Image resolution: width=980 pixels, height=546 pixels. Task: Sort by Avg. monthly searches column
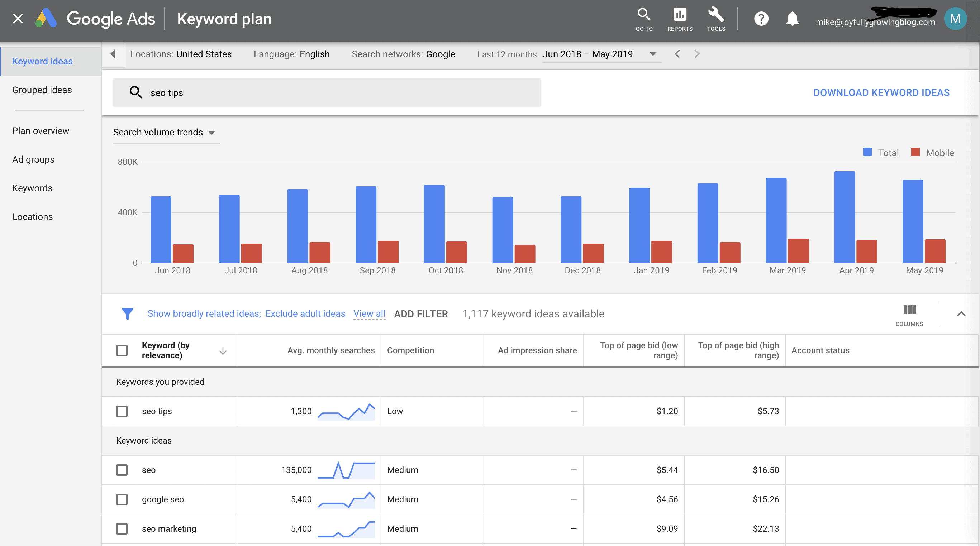(x=330, y=350)
